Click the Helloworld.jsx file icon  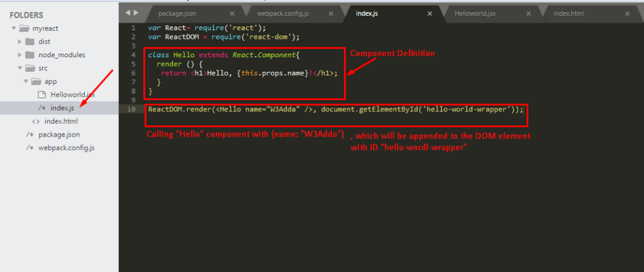[x=42, y=94]
